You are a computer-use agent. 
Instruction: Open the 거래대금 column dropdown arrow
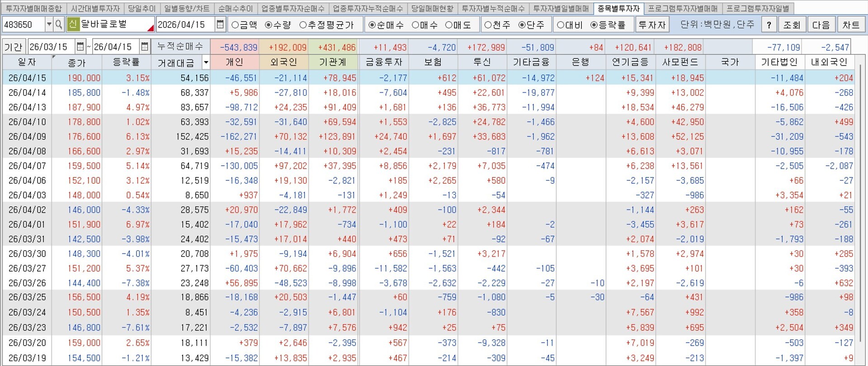coord(206,62)
